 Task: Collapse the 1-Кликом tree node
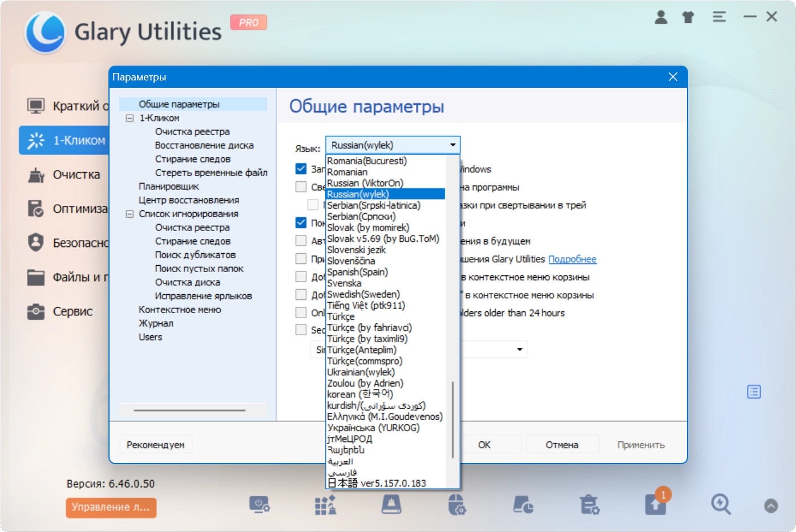130,118
